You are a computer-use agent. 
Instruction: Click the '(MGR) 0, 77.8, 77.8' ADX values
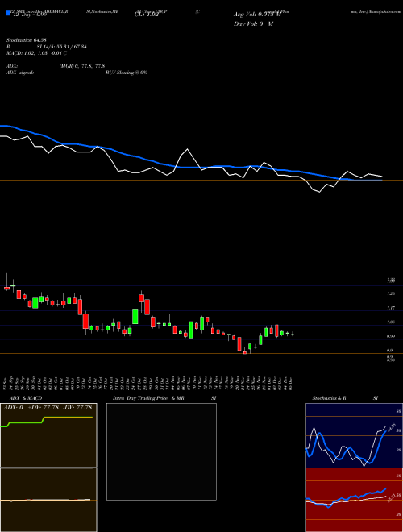click(81, 66)
